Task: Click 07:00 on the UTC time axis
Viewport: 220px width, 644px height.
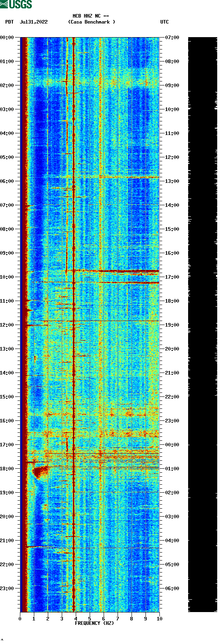Action: (172, 38)
